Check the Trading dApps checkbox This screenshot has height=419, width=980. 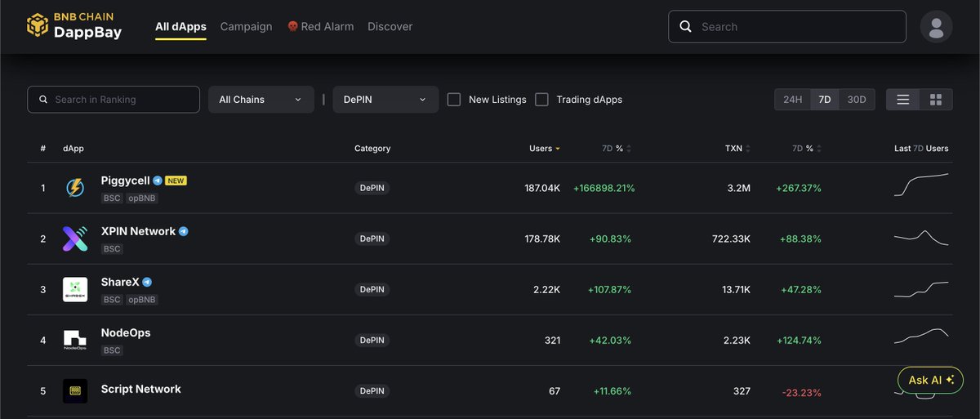tap(541, 100)
